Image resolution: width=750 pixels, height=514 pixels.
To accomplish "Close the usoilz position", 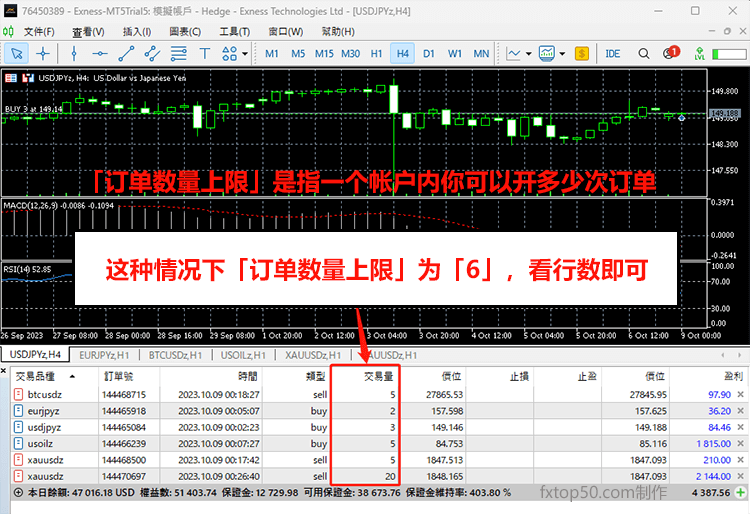I will (x=740, y=443).
